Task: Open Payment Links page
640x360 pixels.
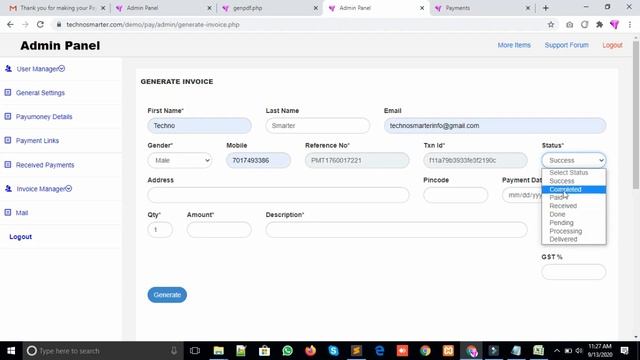Action: pyautogui.click(x=37, y=140)
